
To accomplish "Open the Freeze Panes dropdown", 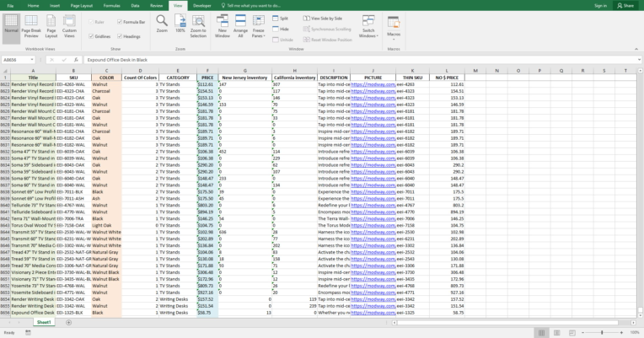I will point(258,27).
